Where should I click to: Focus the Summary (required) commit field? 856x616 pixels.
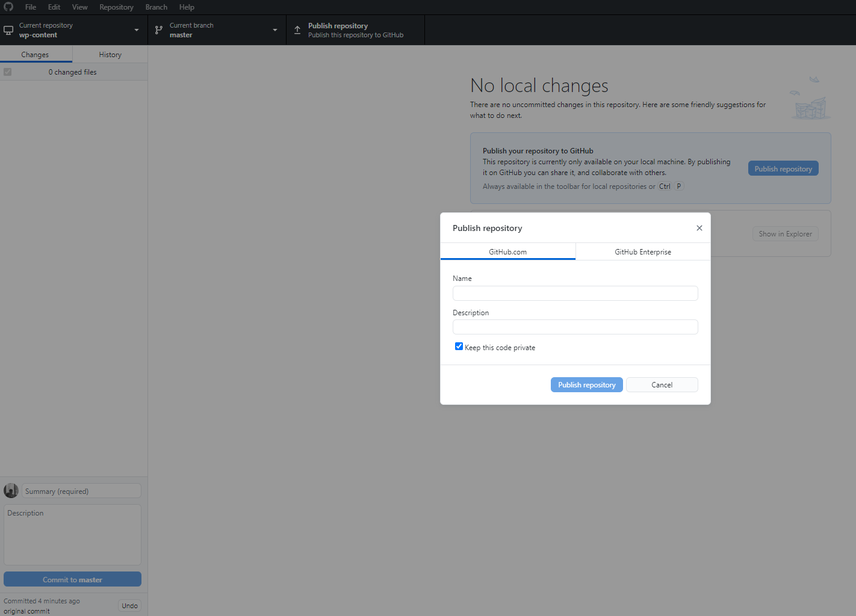pyautogui.click(x=81, y=491)
